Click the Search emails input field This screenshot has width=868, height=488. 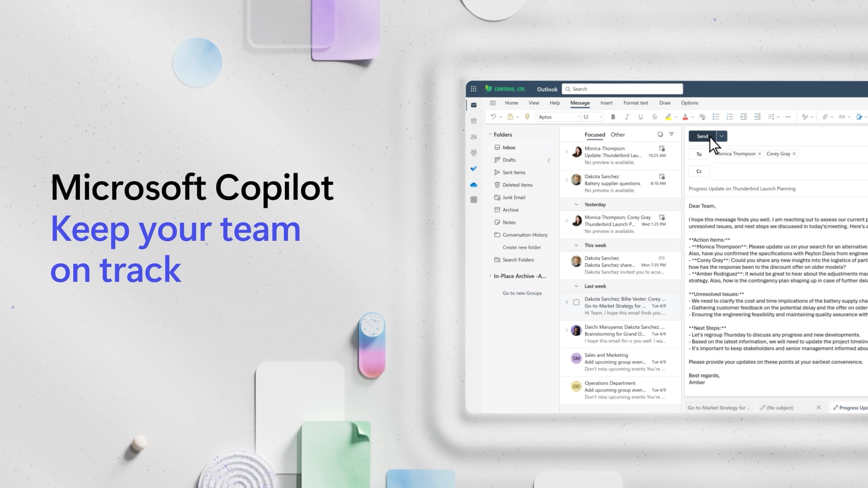click(623, 89)
